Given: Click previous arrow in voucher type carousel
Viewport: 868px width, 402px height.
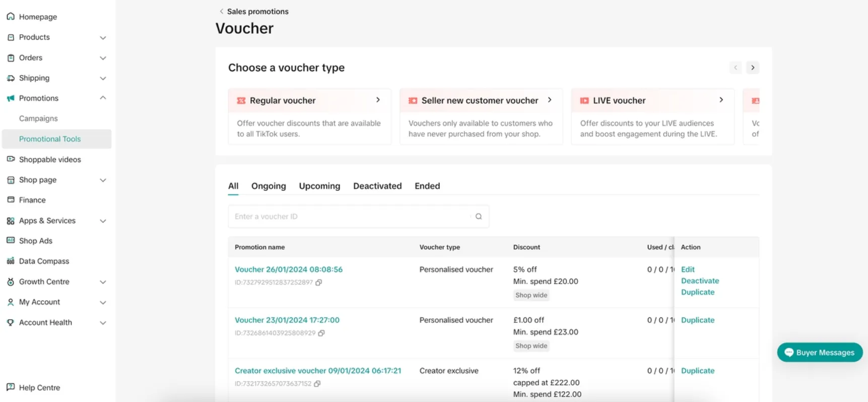Looking at the screenshot, I should pyautogui.click(x=736, y=68).
